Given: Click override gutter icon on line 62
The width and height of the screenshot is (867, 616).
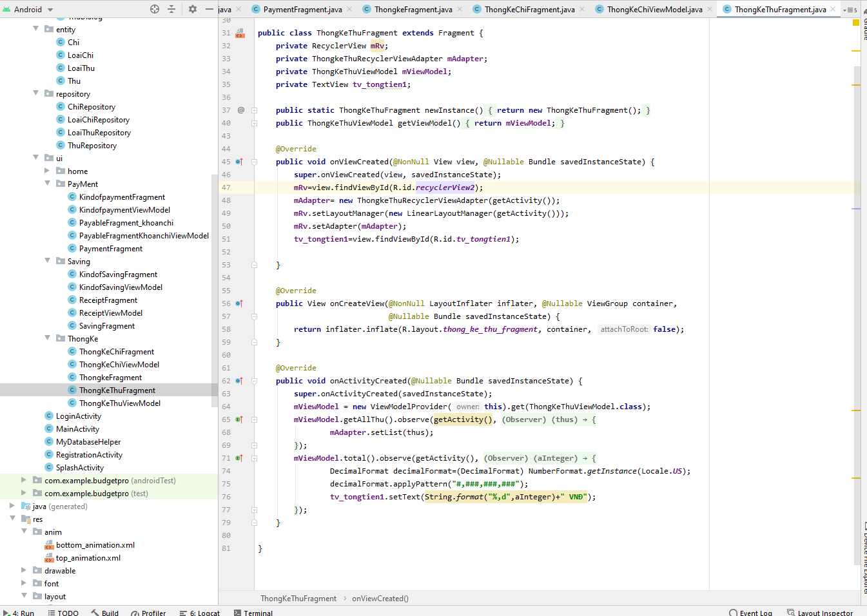Looking at the screenshot, I should tap(239, 381).
